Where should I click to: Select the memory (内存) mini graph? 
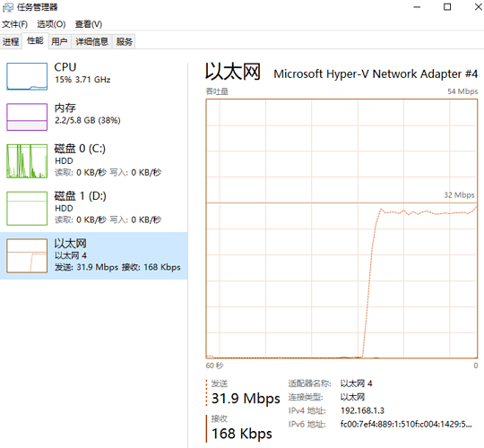(x=27, y=117)
